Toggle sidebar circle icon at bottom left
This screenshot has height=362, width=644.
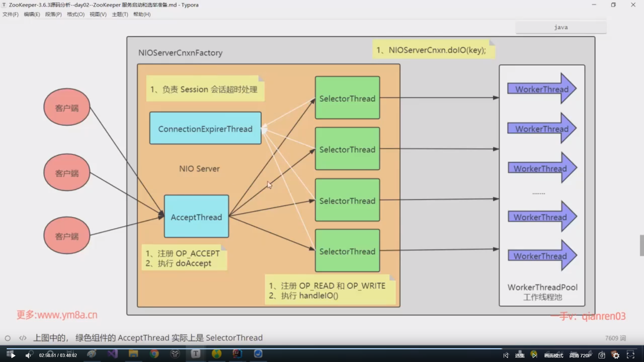(8, 338)
